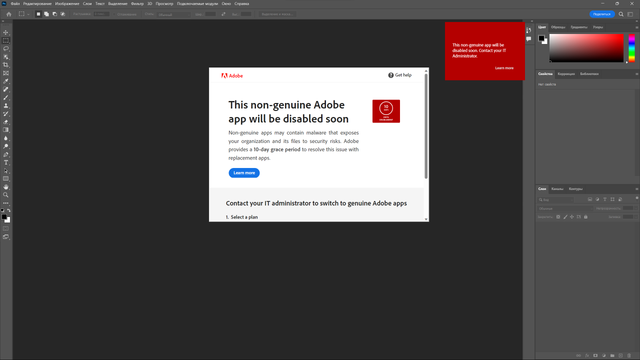
Task: Select the Crop tool
Action: (6, 65)
